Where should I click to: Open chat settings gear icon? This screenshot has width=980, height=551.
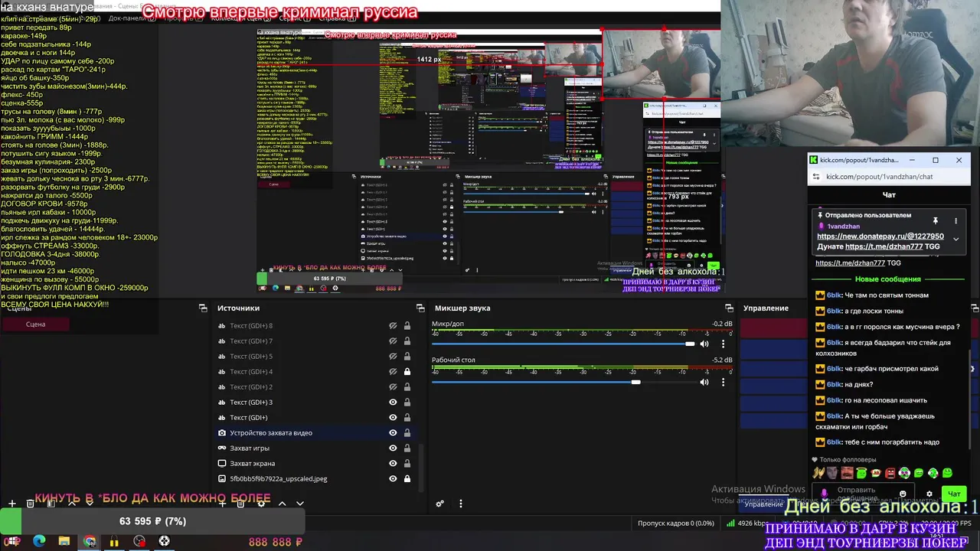[x=929, y=494]
